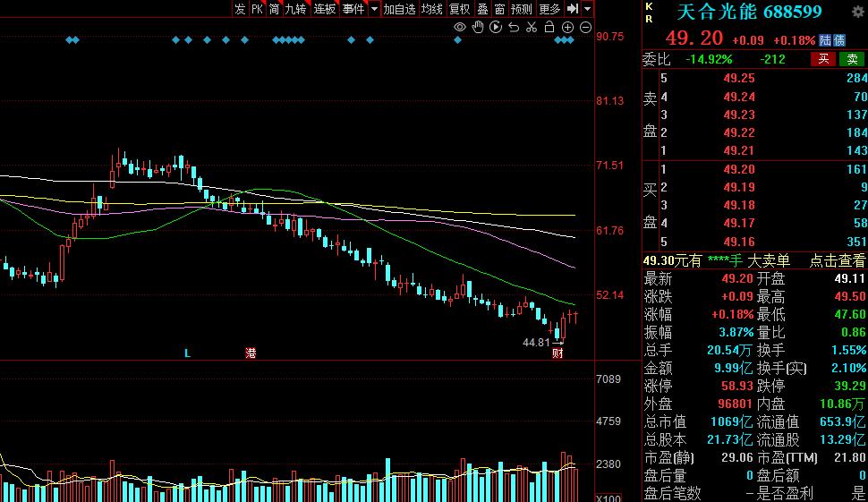Open the 点击查看 large order link
868x502 pixels.
tap(837, 260)
